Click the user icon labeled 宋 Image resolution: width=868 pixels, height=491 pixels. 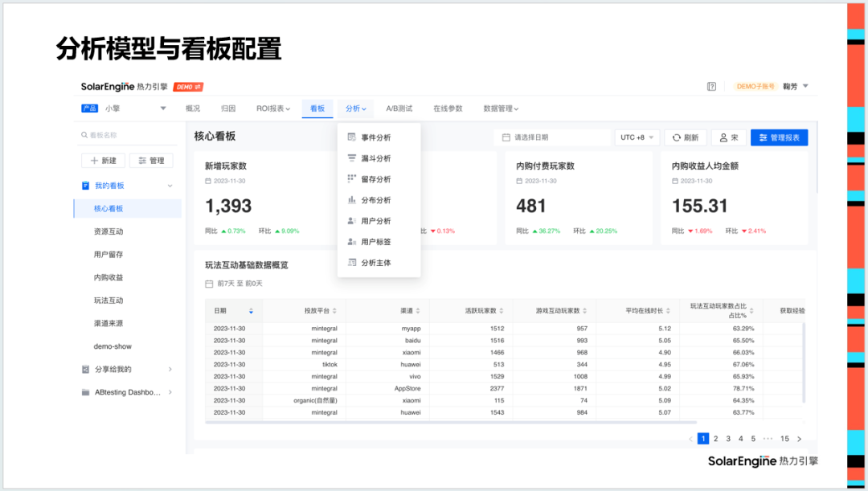pyautogui.click(x=723, y=137)
